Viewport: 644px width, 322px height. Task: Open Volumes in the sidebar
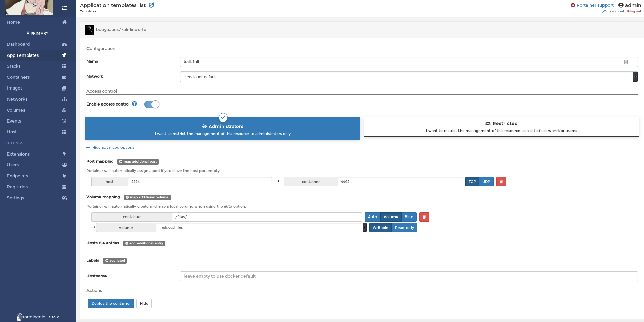point(16,110)
